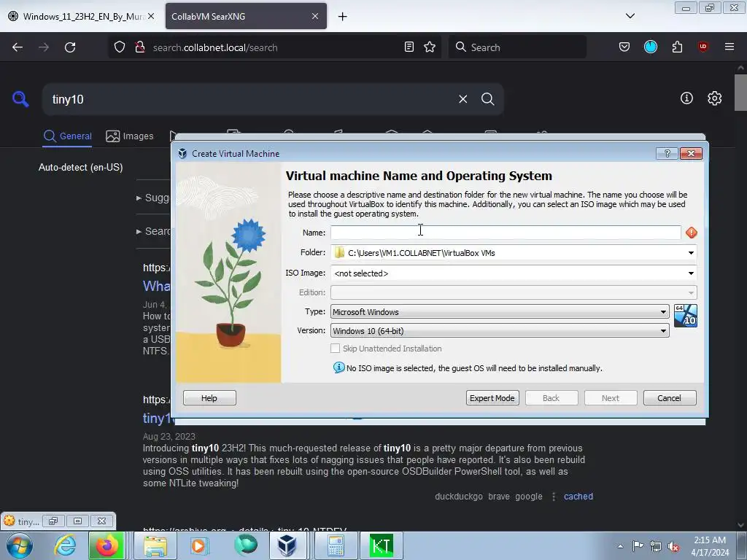Open dialog help question mark button
Screen dimensions: 747x560
[x=667, y=153]
